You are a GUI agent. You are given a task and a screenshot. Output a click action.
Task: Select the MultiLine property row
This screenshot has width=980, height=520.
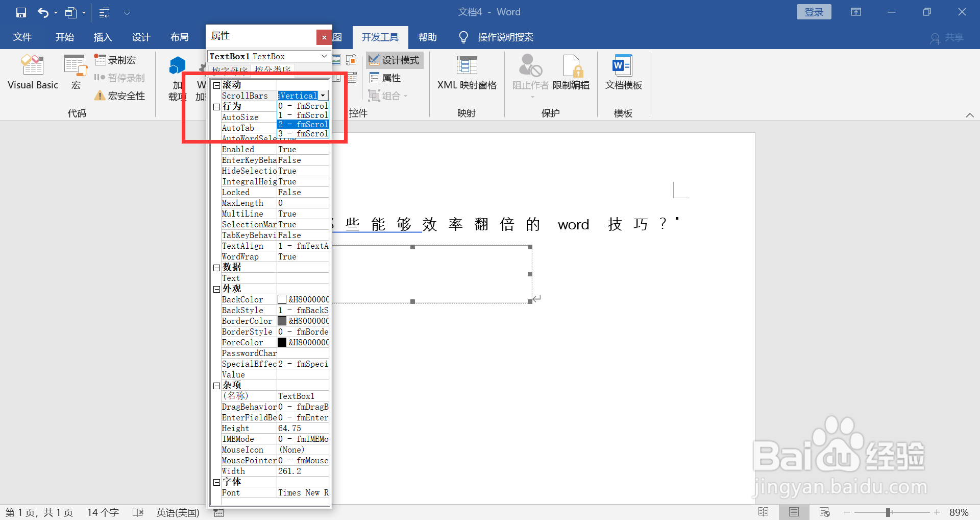point(275,214)
